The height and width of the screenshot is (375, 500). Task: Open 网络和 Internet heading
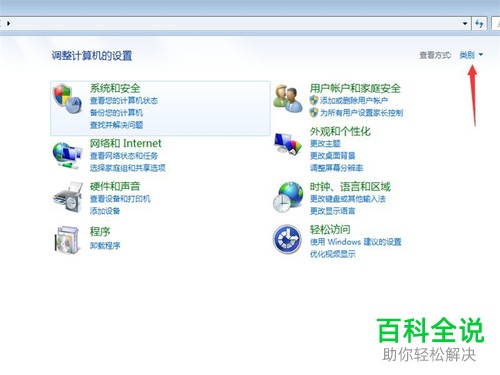point(126,143)
